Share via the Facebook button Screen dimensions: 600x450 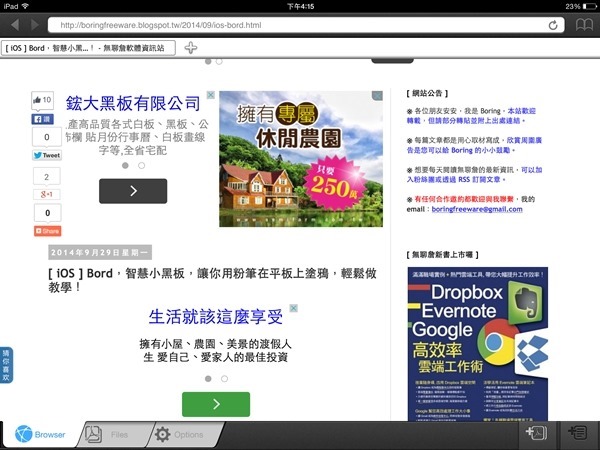42,119
